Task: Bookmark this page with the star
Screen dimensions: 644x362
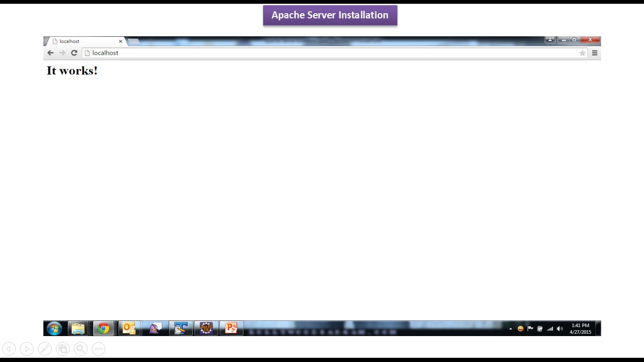Action: click(x=582, y=53)
